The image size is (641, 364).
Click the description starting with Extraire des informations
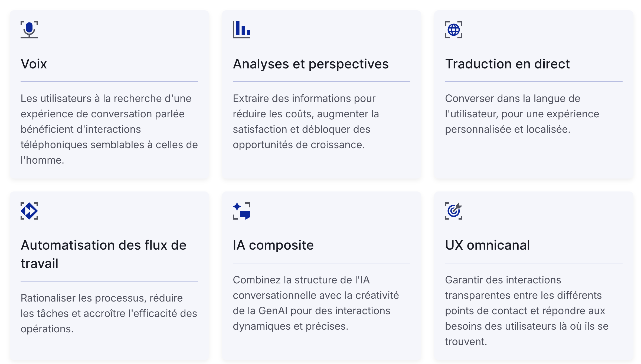pos(306,122)
